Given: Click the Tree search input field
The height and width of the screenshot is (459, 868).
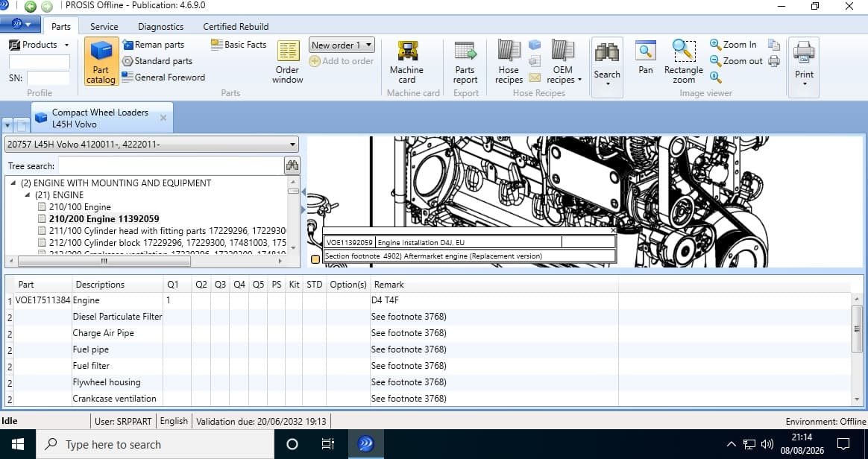Looking at the screenshot, I should 171,166.
